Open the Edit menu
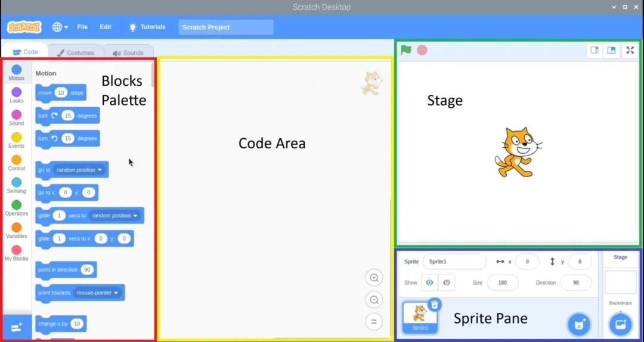644x342 pixels. tap(105, 27)
